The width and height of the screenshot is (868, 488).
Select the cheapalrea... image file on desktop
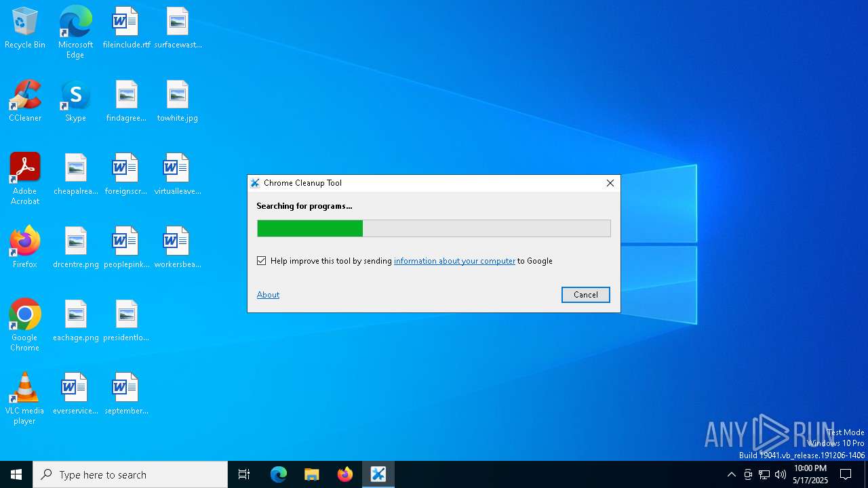tap(75, 174)
